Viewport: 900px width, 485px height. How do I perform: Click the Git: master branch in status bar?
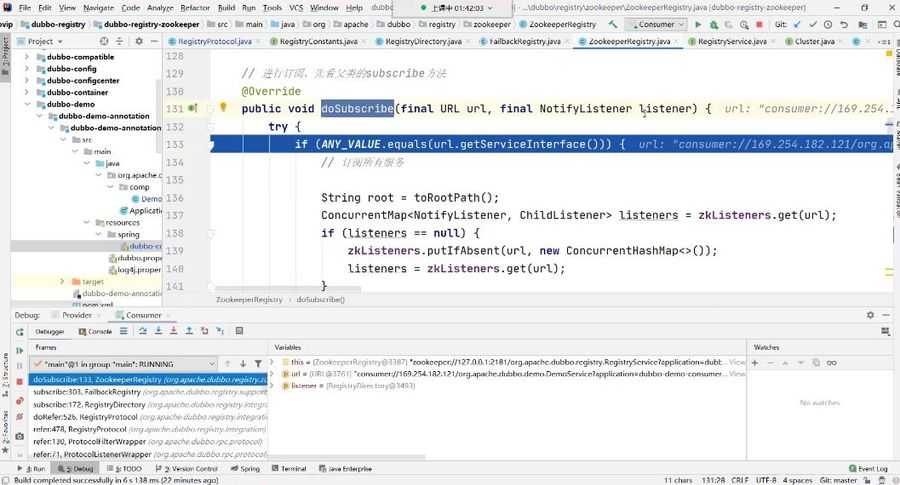point(839,480)
